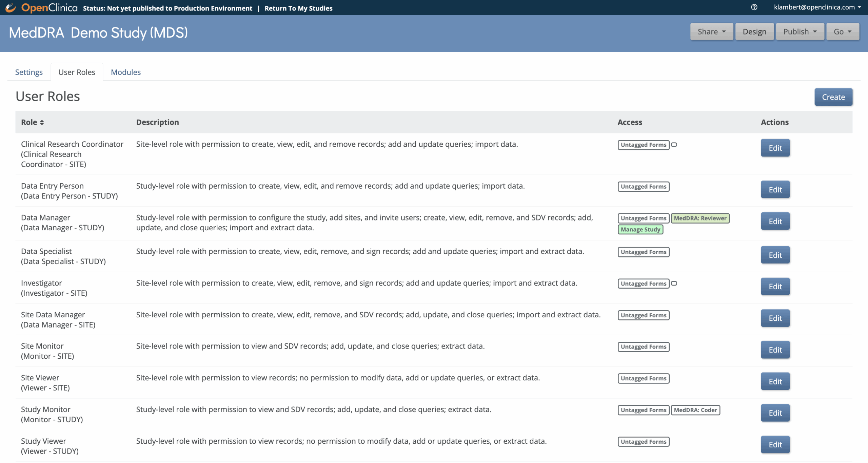Switch to the Settings tab
The height and width of the screenshot is (463, 868).
pyautogui.click(x=29, y=72)
